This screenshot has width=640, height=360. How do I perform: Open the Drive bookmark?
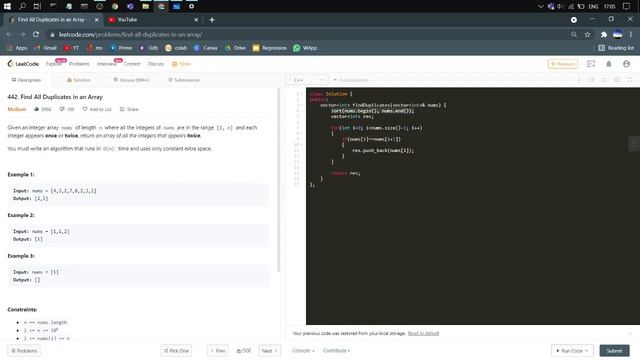(x=236, y=48)
